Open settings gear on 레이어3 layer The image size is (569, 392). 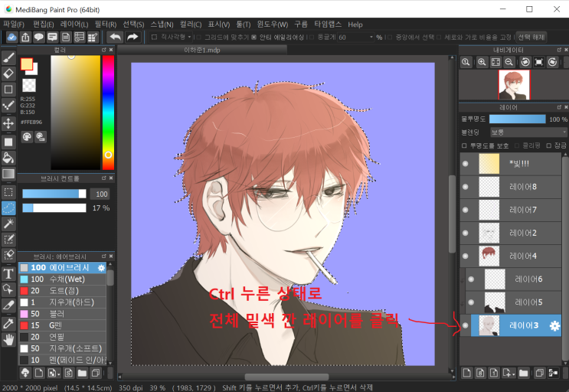(554, 325)
